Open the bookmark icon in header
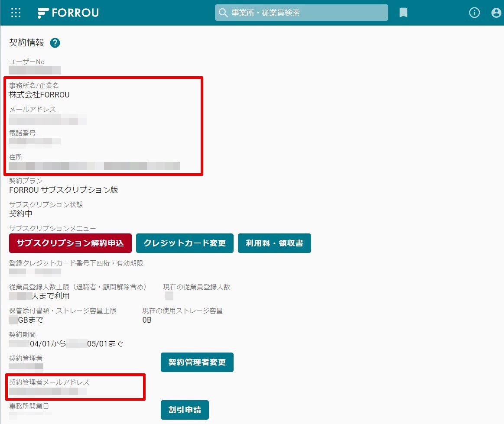This screenshot has height=424, width=504. coord(403,13)
